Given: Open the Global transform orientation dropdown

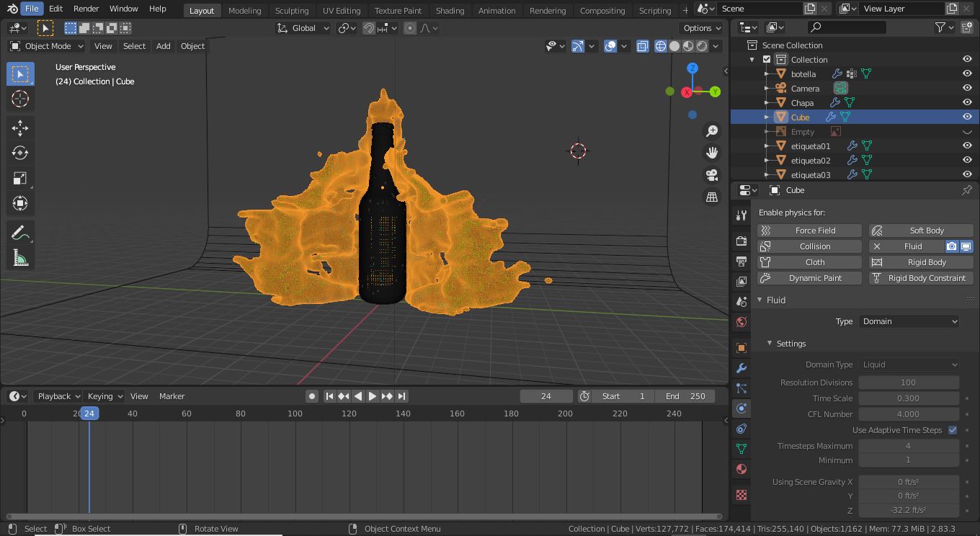Looking at the screenshot, I should (303, 28).
